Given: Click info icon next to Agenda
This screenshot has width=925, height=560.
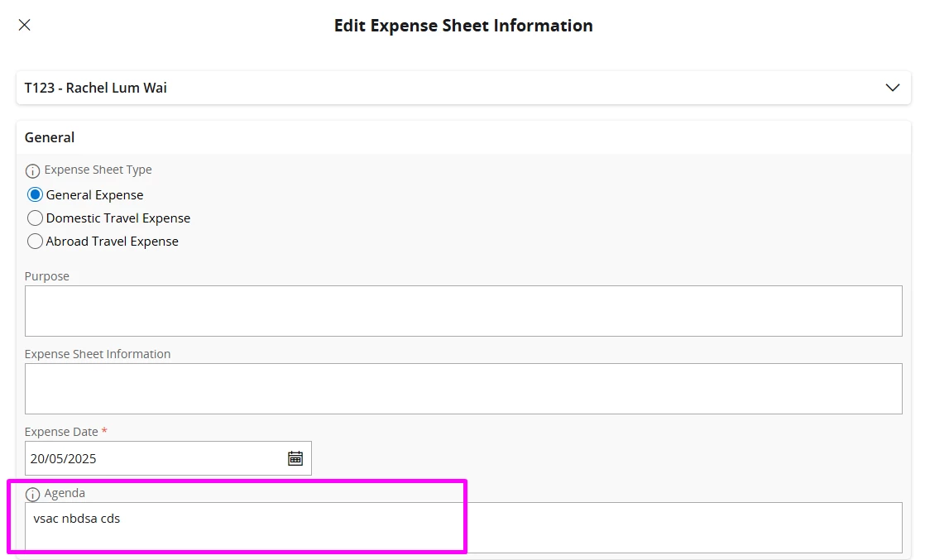Looking at the screenshot, I should click(x=32, y=494).
